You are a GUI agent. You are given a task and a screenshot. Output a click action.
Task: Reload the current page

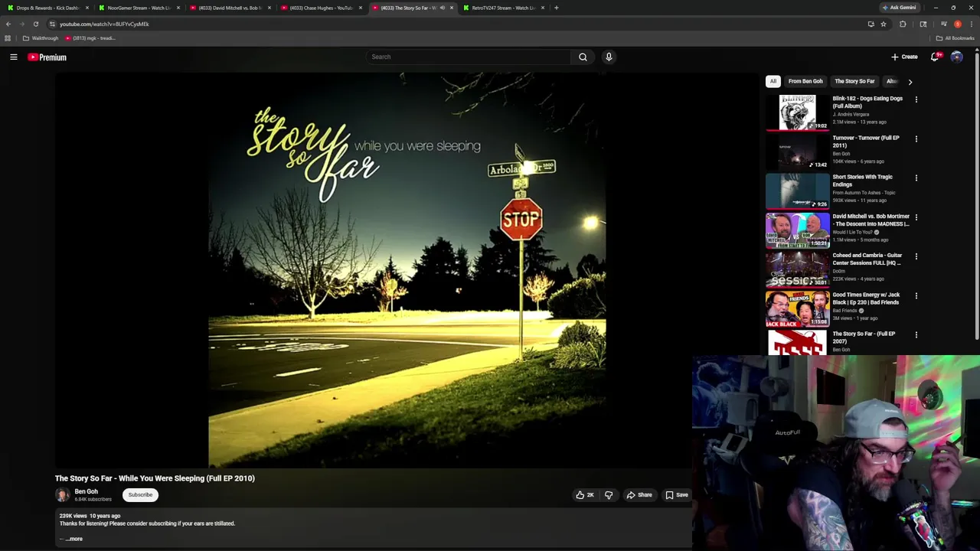36,24
